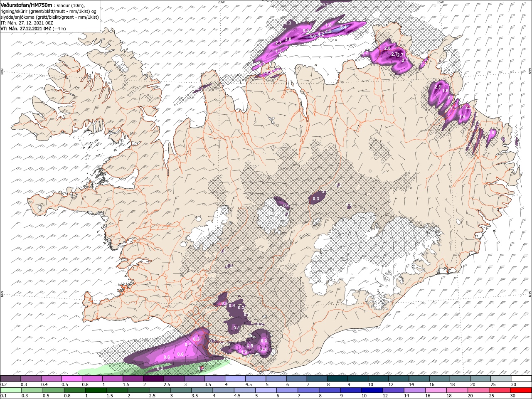Select the dark teal upper swatch between 8 and 9
The height and width of the screenshot is (399, 532).
(337, 379)
